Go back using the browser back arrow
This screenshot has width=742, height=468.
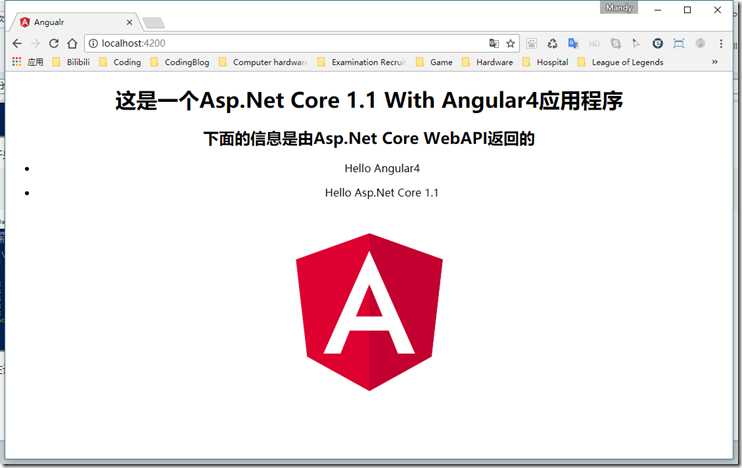pyautogui.click(x=18, y=44)
